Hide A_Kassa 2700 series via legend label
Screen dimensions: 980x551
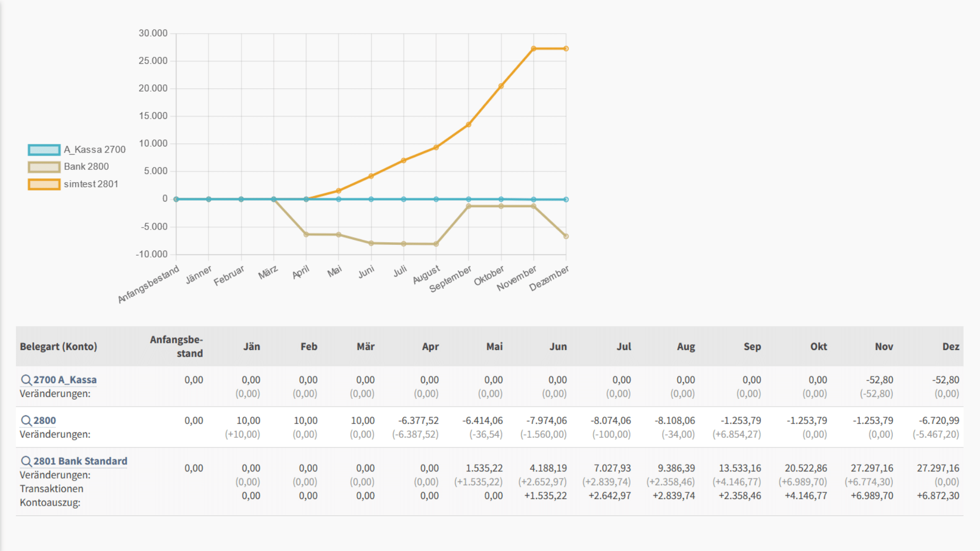pyautogui.click(x=94, y=150)
